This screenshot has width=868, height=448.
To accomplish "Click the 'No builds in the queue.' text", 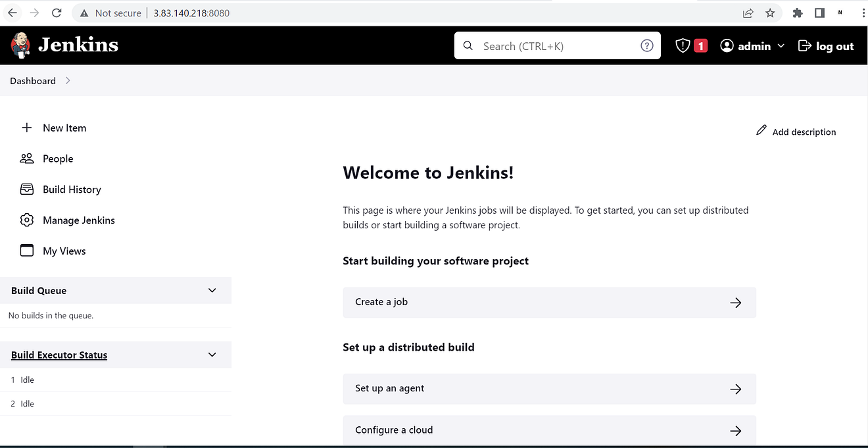I will tap(51, 316).
